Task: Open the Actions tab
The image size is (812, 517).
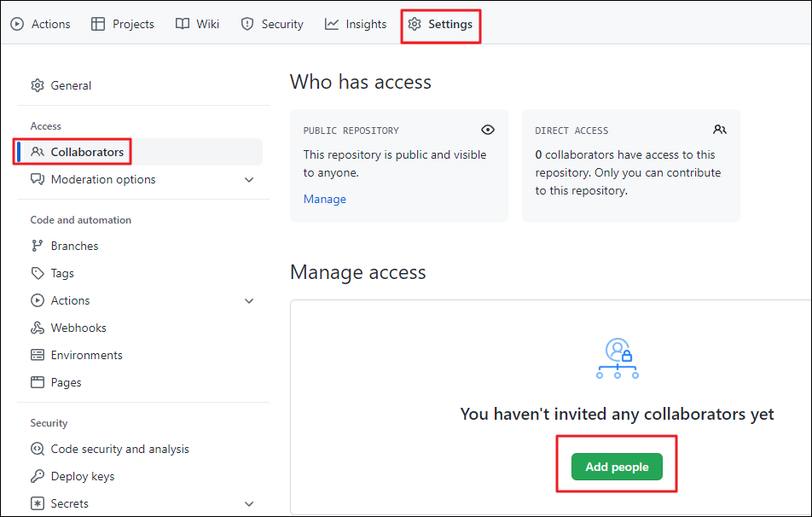Action: click(40, 24)
